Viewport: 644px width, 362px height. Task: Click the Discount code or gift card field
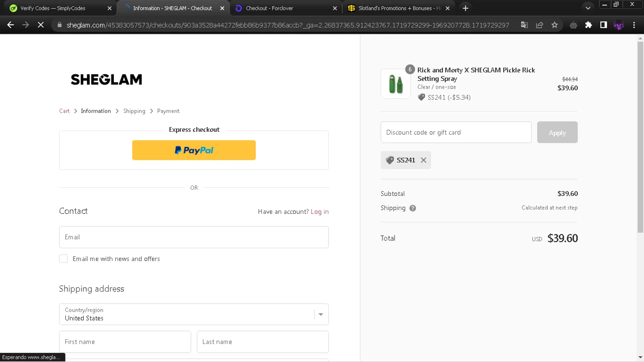[456, 132]
